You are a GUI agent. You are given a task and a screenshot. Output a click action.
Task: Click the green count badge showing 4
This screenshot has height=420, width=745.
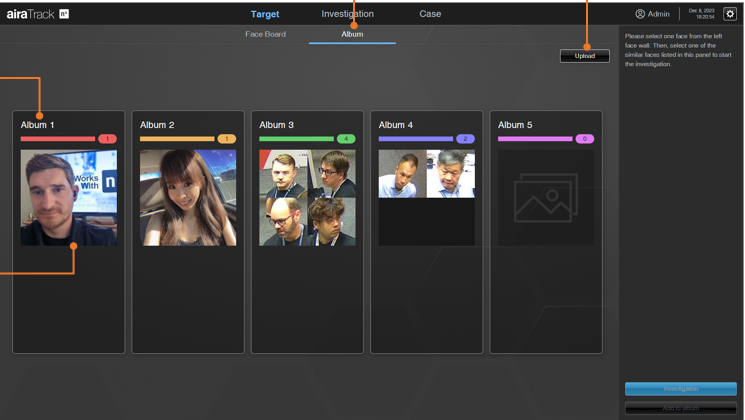tap(346, 139)
